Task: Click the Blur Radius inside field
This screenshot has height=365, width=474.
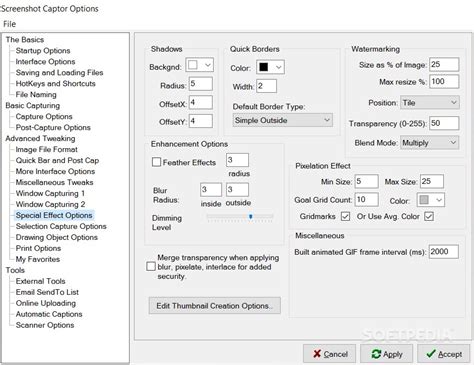Action: click(x=211, y=189)
